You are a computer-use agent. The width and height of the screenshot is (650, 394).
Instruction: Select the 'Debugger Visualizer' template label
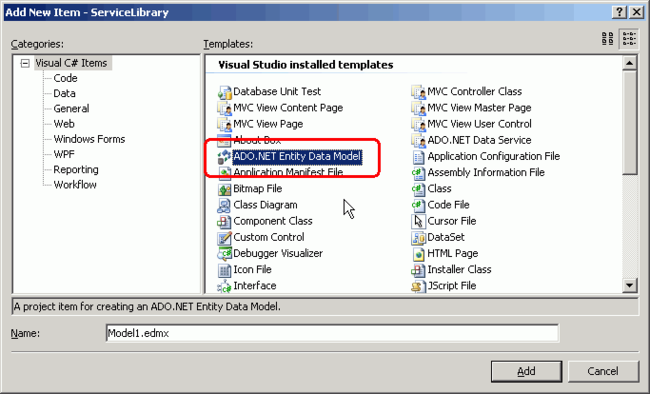[278, 253]
